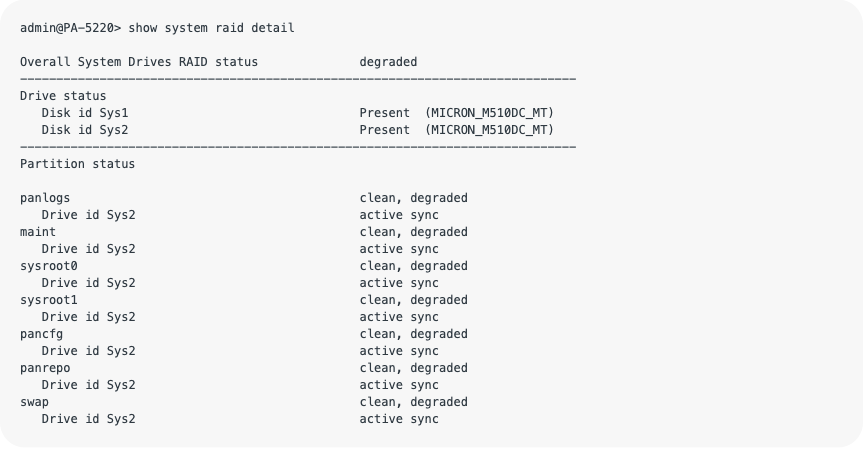The height and width of the screenshot is (452, 866).
Task: Click the admin@PA-5220 prompt text
Action: pos(70,28)
